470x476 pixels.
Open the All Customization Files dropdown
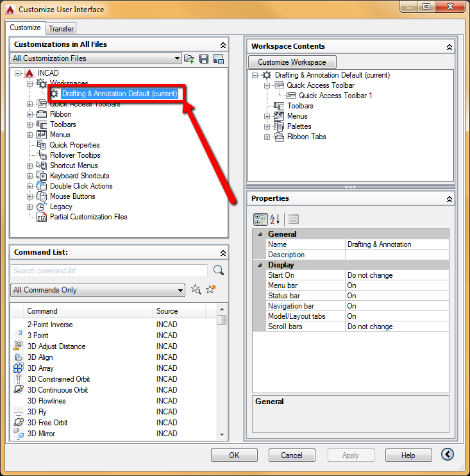click(x=96, y=58)
